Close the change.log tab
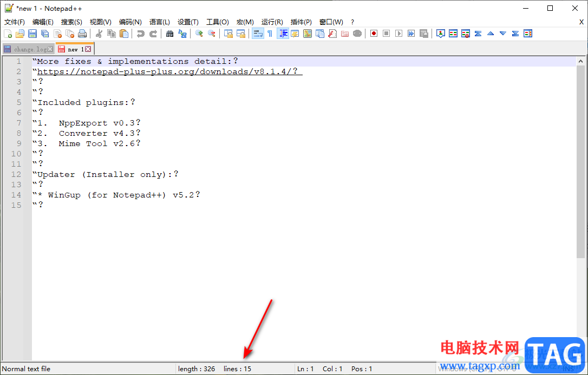The height and width of the screenshot is (375, 588). coord(50,49)
